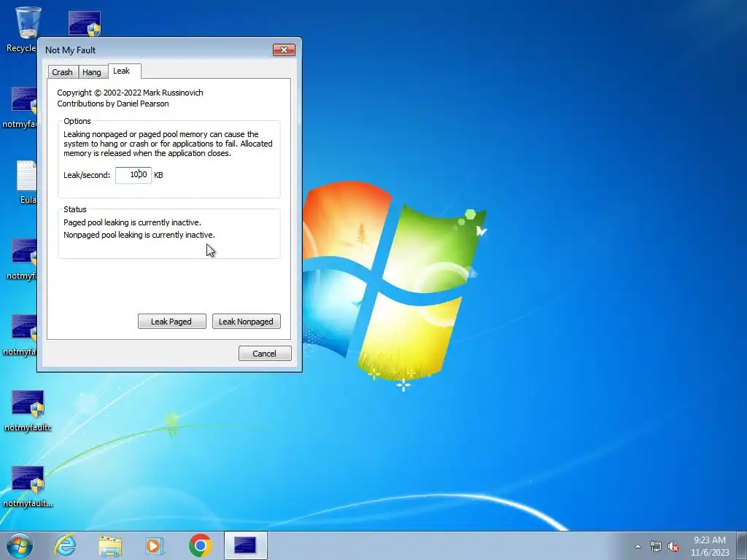Switch to the Hang tab

92,72
